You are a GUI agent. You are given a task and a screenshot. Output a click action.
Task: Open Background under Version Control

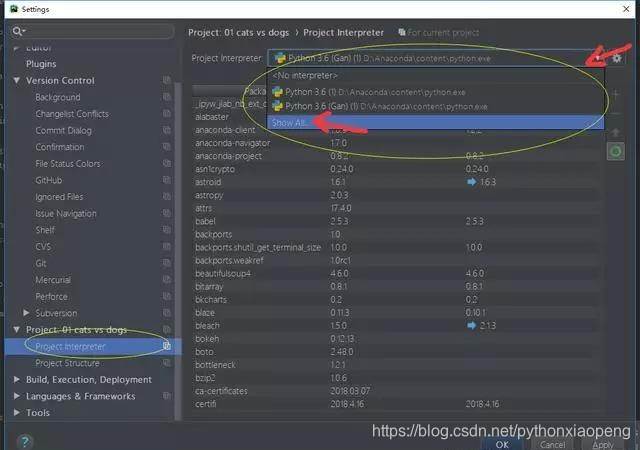pyautogui.click(x=58, y=97)
